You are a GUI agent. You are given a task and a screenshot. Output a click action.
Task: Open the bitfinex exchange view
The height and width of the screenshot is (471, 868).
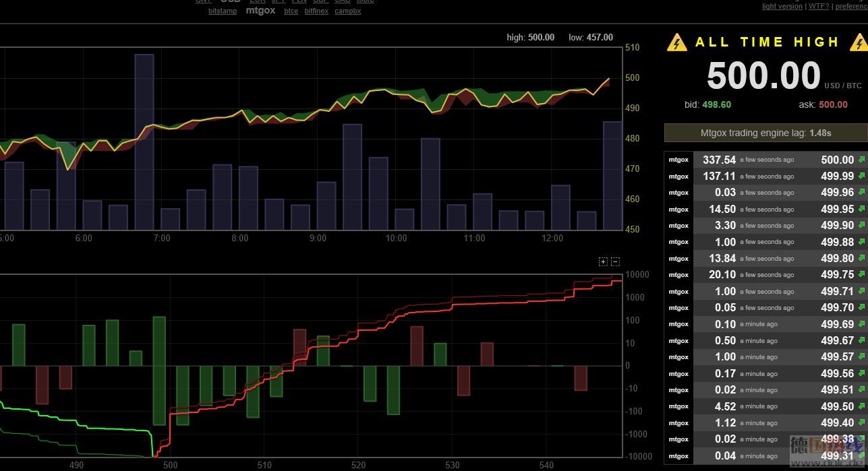tap(316, 11)
